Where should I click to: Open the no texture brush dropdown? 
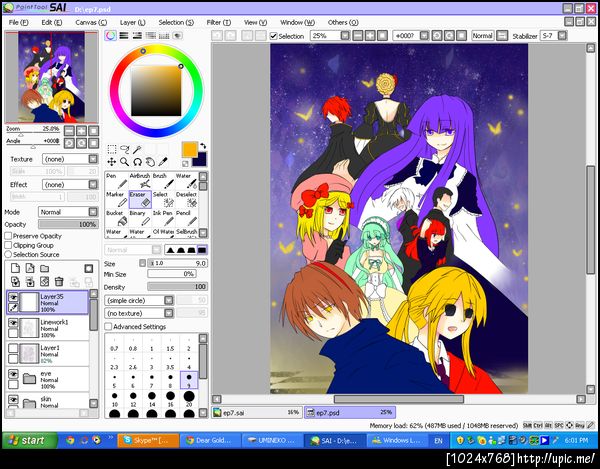[x=139, y=313]
